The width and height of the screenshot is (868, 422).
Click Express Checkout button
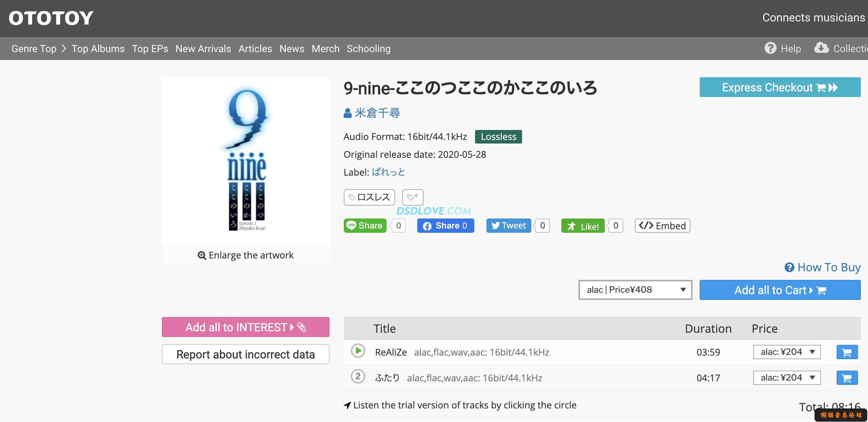click(780, 87)
